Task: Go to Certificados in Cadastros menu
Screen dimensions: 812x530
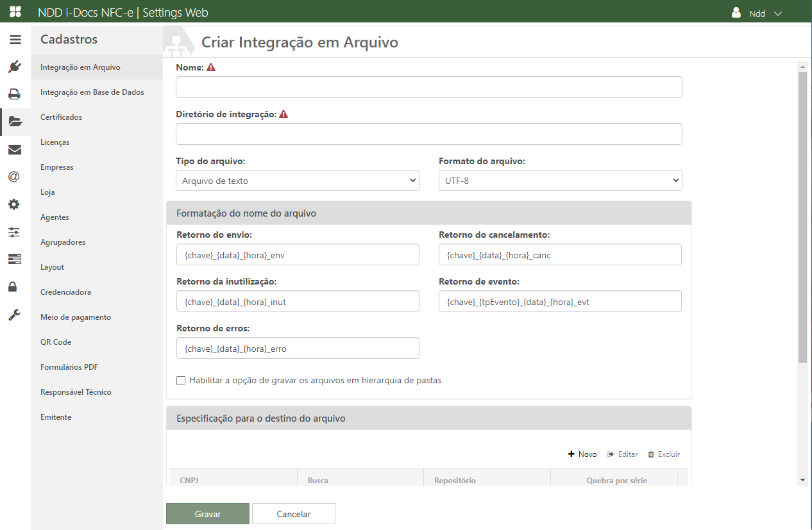Action: [61, 117]
